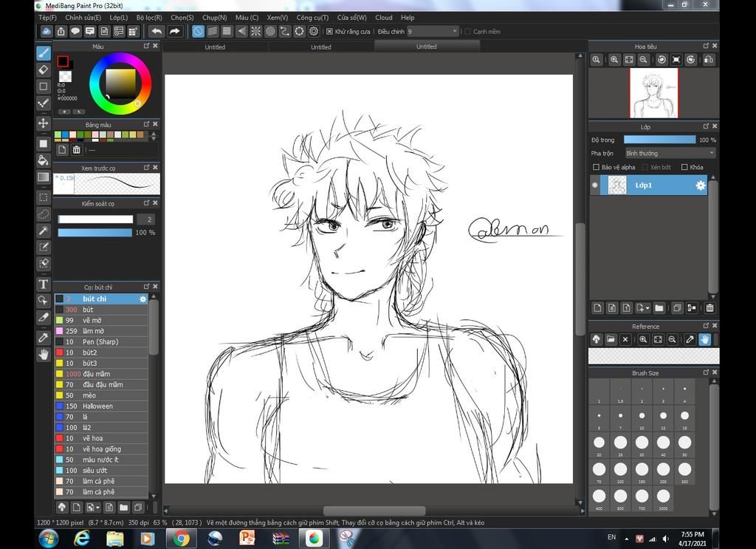Choose the màu nước ít brush

click(101, 460)
